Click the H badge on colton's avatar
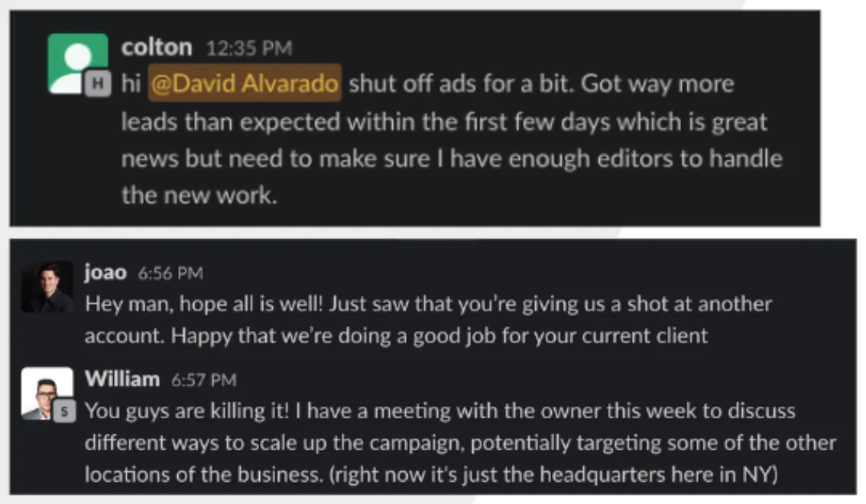This screenshot has height=504, width=866. point(98,83)
